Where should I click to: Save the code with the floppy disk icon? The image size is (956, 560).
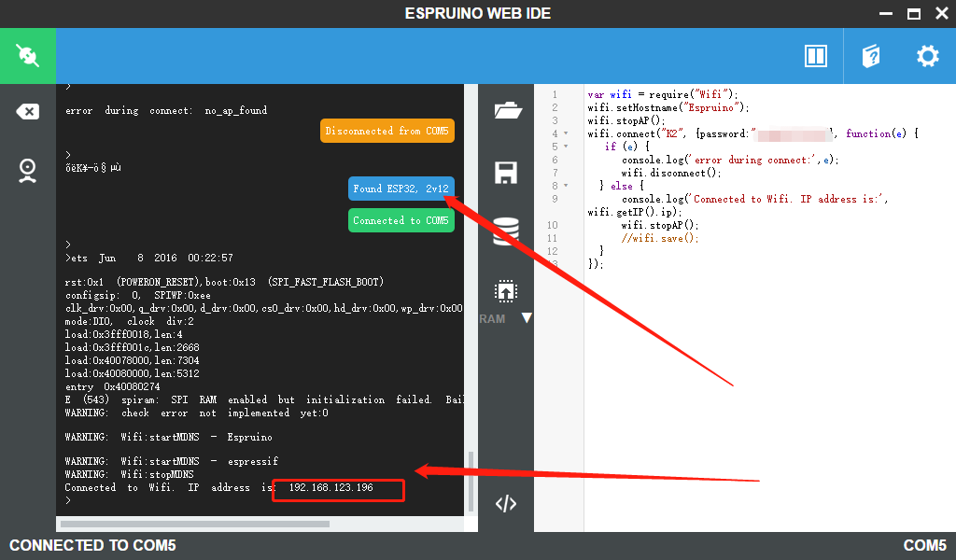tap(506, 173)
